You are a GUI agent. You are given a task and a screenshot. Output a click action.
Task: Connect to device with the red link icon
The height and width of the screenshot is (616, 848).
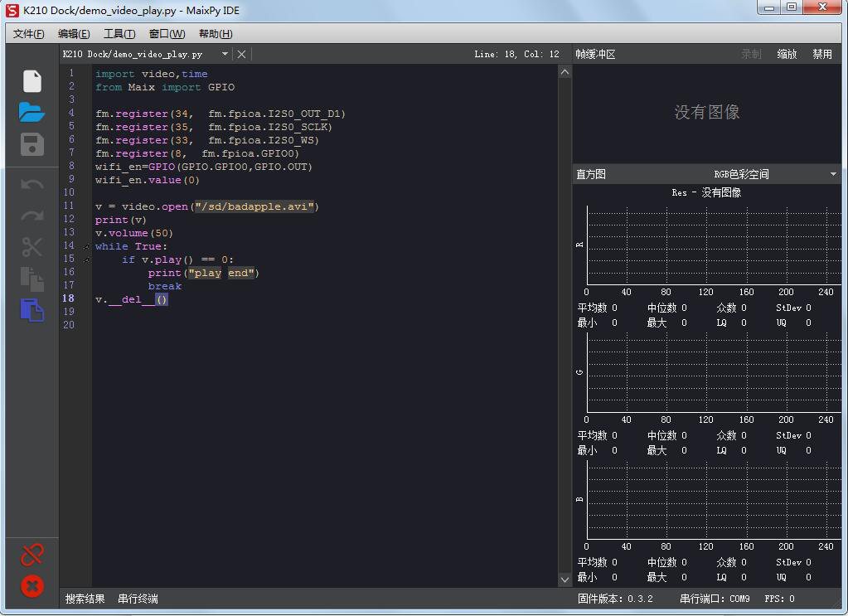click(x=31, y=555)
